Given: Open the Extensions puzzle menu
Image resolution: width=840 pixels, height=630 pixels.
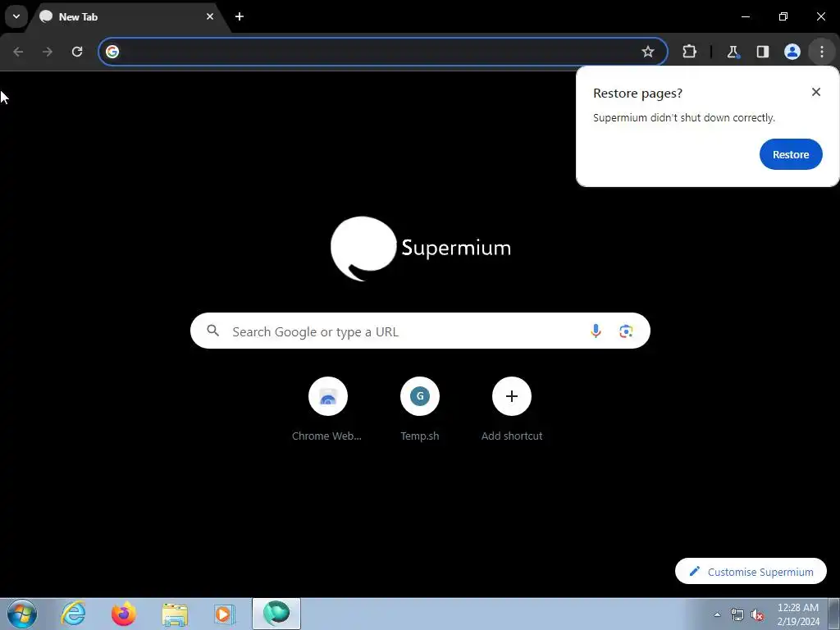Looking at the screenshot, I should [x=689, y=52].
